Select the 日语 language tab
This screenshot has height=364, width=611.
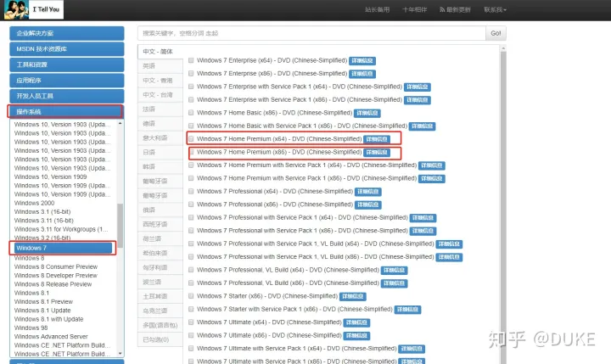160,153
